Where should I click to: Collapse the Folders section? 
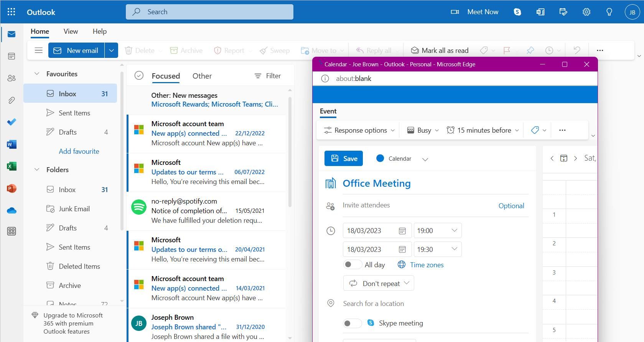coord(37,169)
